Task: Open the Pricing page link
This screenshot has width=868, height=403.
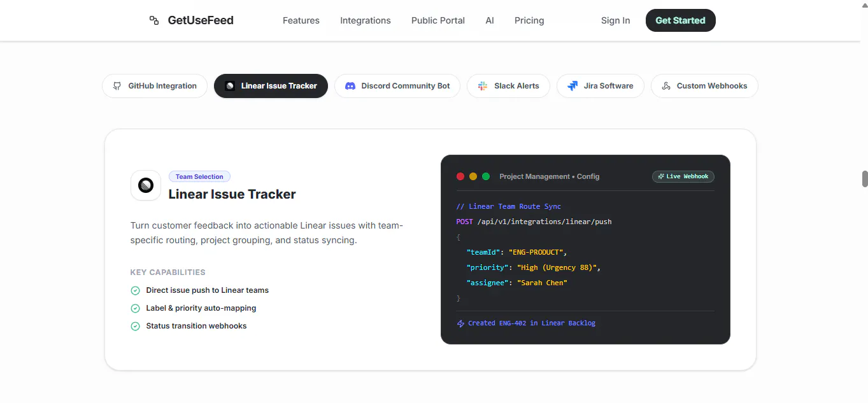Action: 529,20
